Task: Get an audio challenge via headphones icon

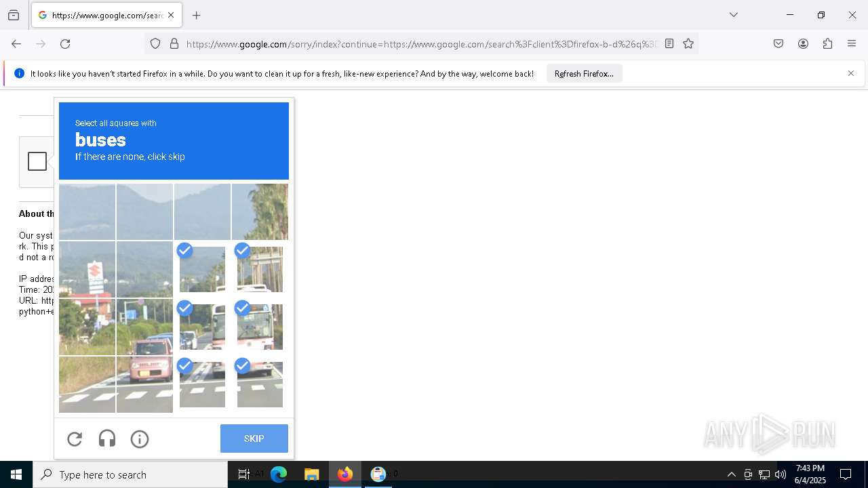Action: point(107,439)
